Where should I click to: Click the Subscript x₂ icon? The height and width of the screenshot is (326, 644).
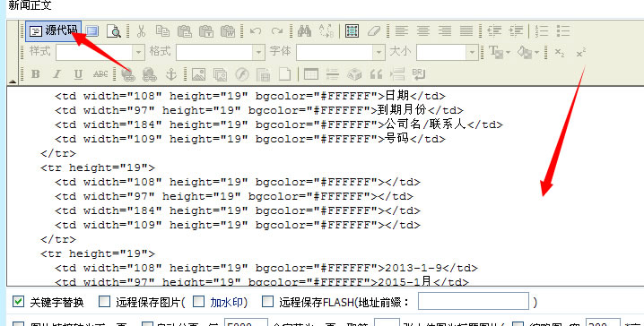[x=560, y=53]
